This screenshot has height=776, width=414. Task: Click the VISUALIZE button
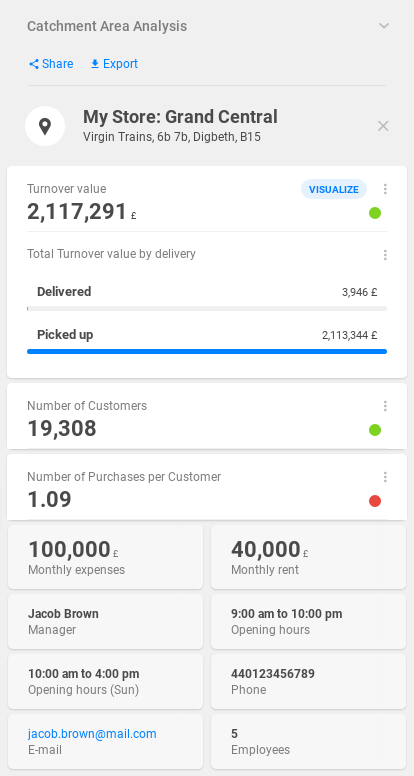point(334,189)
